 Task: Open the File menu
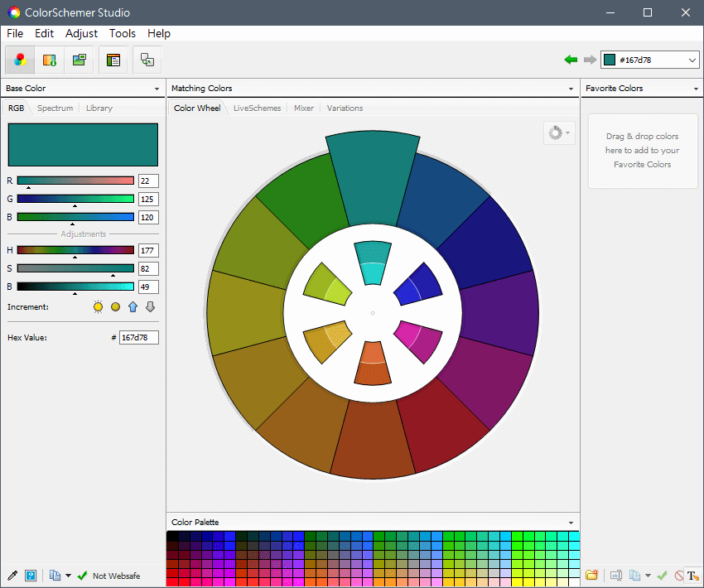click(15, 33)
